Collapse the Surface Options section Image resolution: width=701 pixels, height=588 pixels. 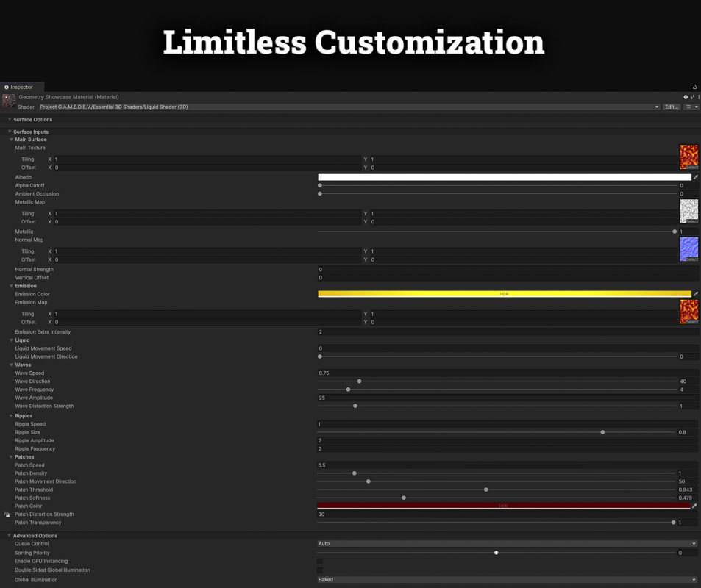click(x=10, y=119)
